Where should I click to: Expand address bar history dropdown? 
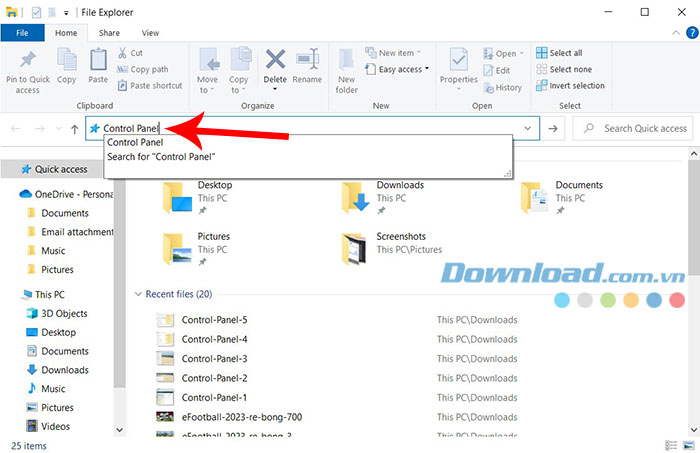pyautogui.click(x=527, y=129)
